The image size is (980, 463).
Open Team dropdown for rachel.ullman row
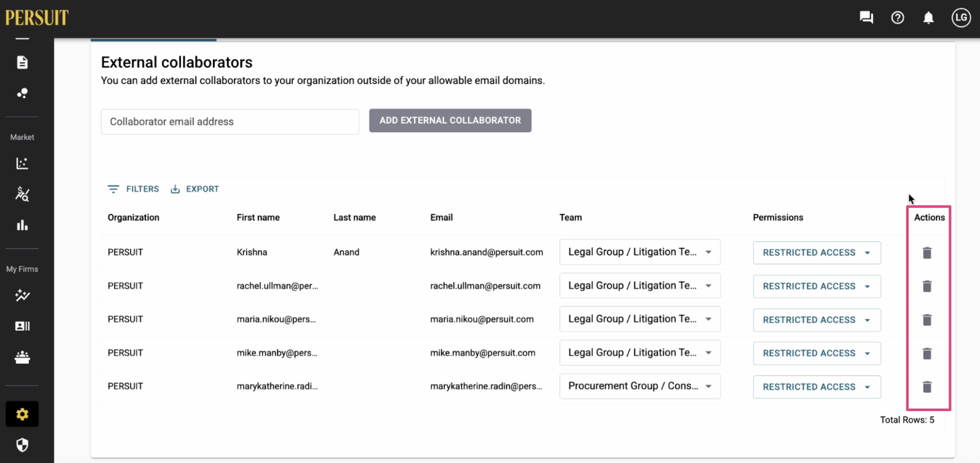click(640, 285)
